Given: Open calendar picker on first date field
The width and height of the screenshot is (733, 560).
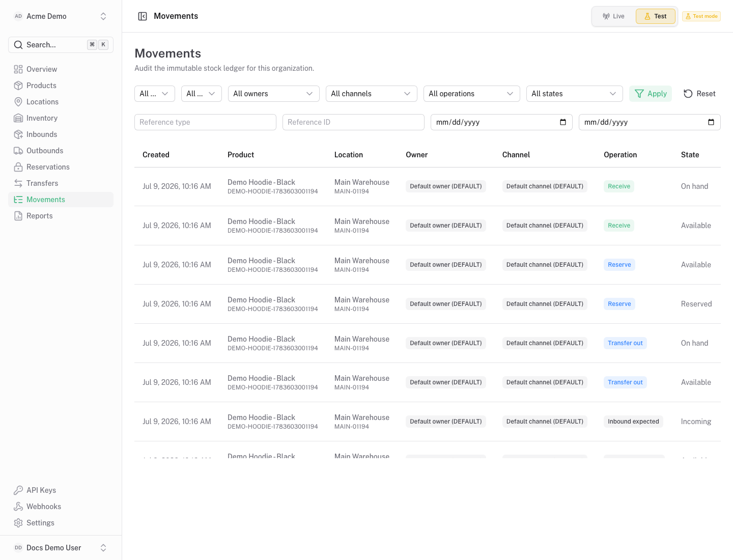Looking at the screenshot, I should coord(563,122).
